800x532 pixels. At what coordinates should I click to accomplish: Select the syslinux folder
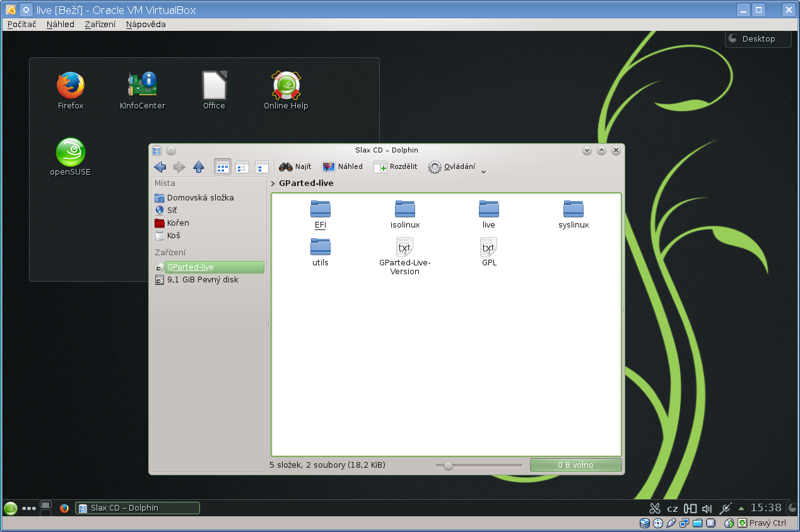tap(574, 215)
